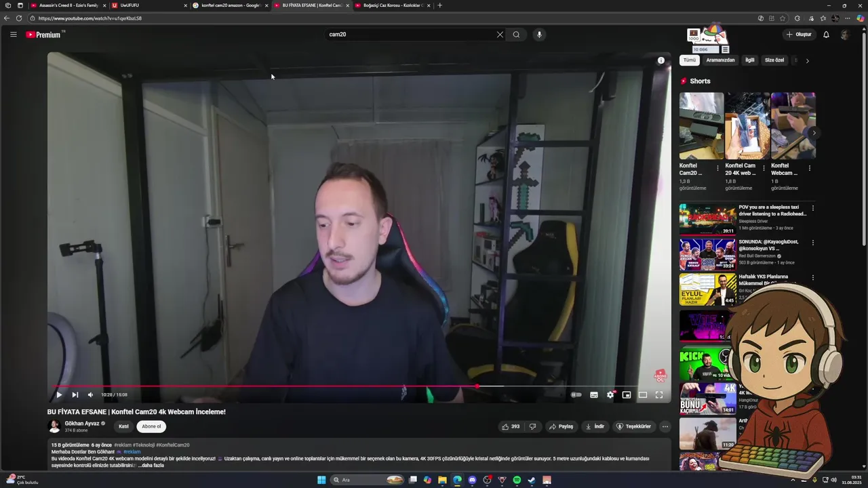This screenshot has width=868, height=488.
Task: Join the channel via Katıl
Action: (x=123, y=426)
